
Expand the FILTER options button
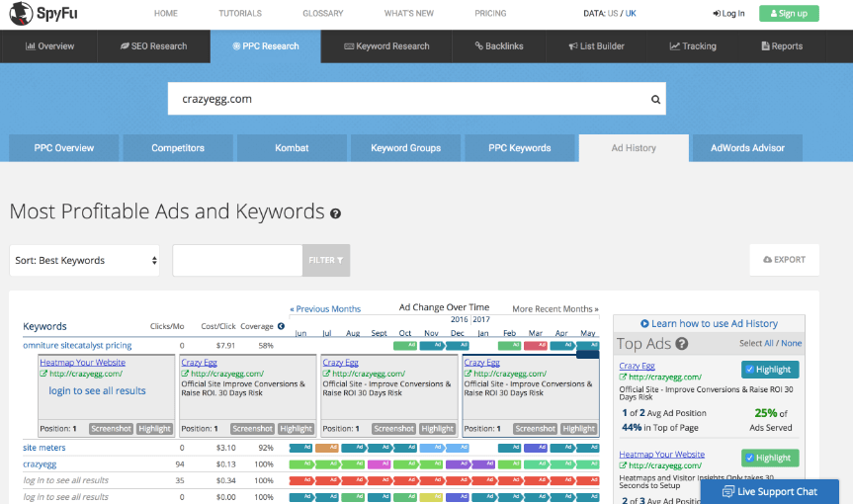pyautogui.click(x=325, y=261)
